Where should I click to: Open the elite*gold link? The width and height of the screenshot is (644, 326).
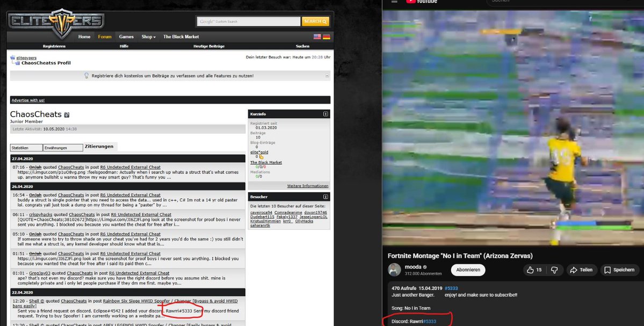259,153
